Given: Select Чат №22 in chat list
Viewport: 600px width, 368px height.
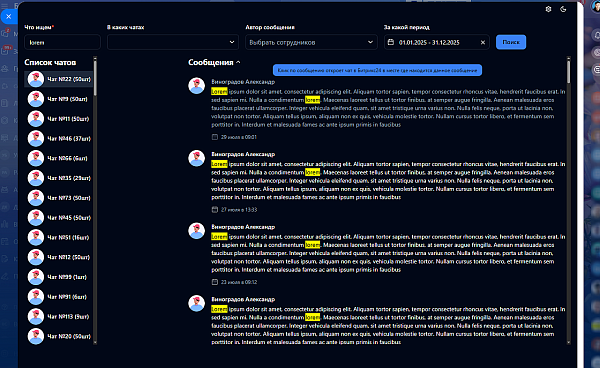Looking at the screenshot, I should click(x=59, y=79).
